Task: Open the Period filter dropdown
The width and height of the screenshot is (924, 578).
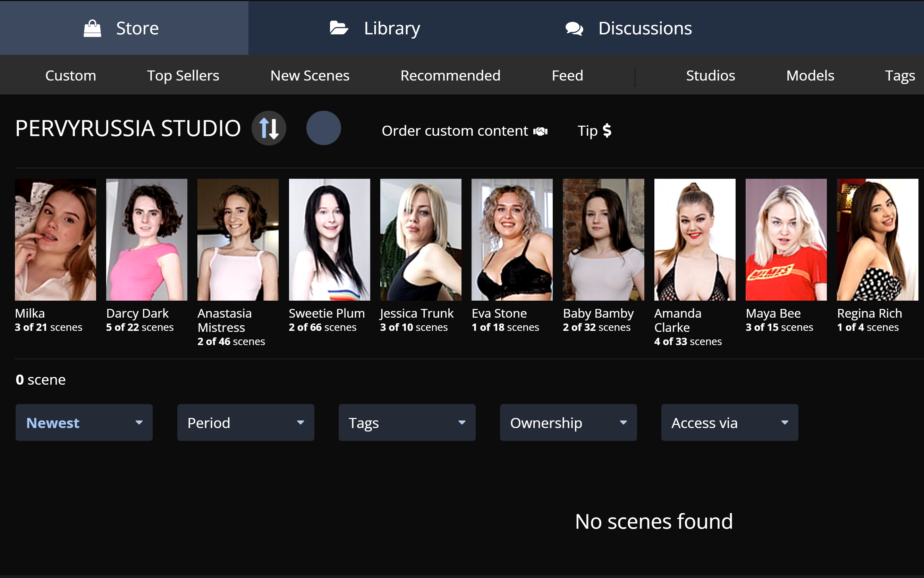Action: click(x=245, y=422)
